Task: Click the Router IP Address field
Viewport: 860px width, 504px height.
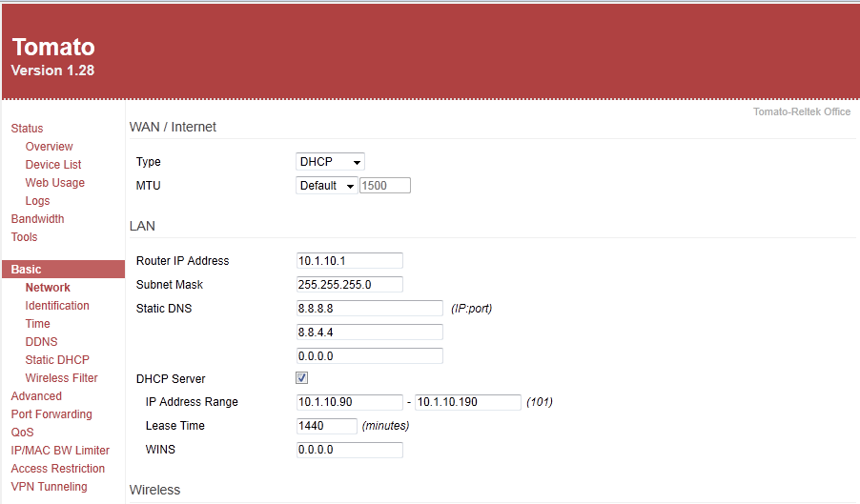Action: point(349,261)
